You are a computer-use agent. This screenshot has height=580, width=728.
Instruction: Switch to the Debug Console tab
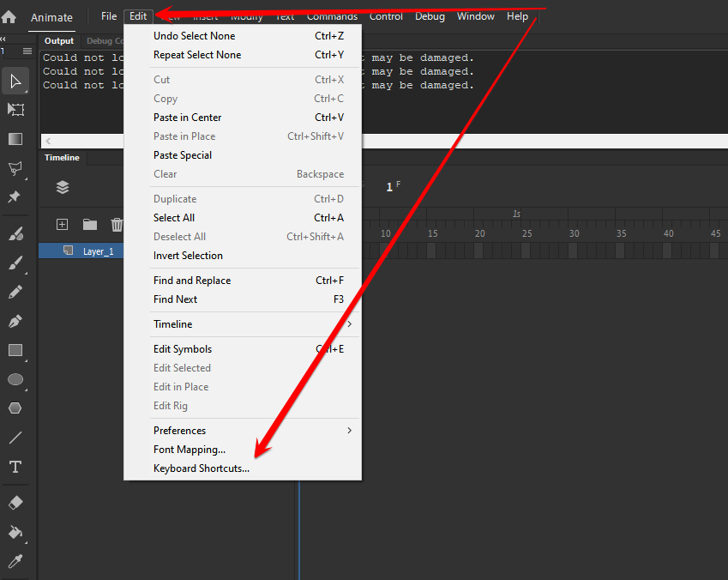pos(105,41)
